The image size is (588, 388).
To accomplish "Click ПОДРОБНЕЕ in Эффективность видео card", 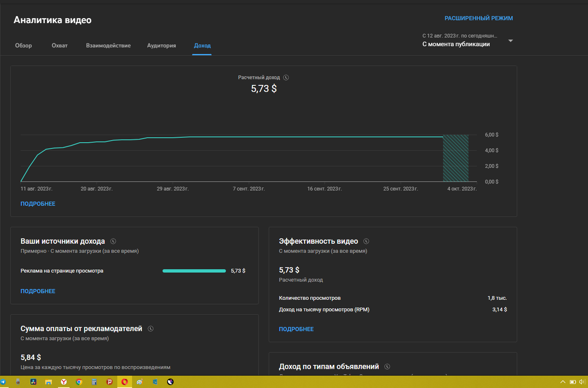I will [296, 329].
